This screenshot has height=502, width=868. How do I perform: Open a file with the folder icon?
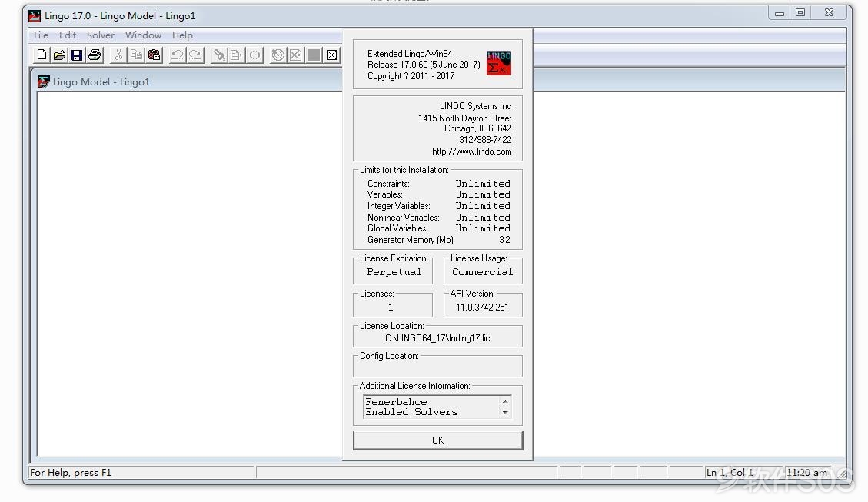59,55
